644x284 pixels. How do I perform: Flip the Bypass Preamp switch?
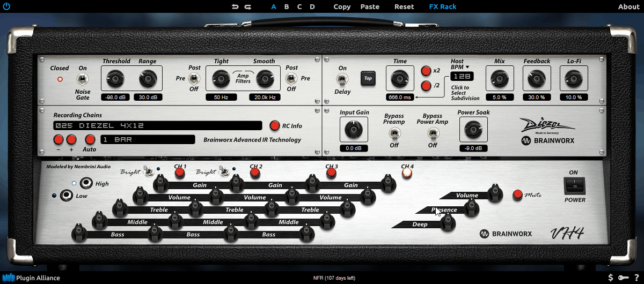(394, 133)
